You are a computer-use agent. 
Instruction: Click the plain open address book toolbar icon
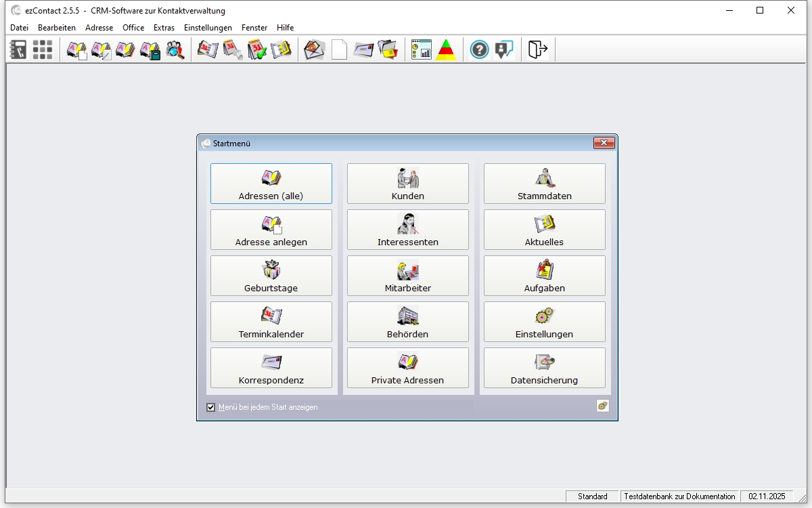pyautogui.click(x=125, y=49)
